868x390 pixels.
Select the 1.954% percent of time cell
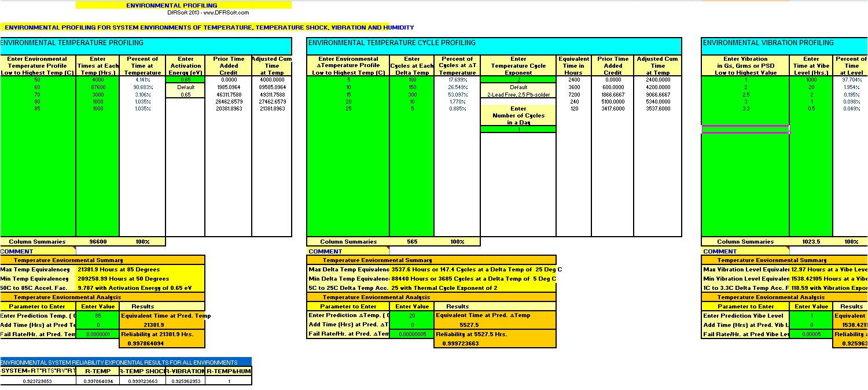[x=851, y=87]
